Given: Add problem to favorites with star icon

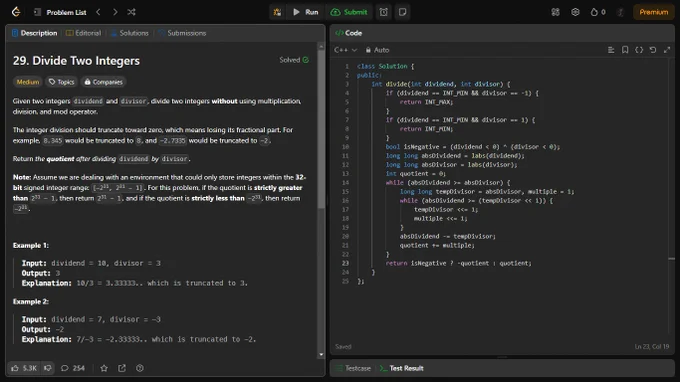Looking at the screenshot, I should tap(104, 368).
